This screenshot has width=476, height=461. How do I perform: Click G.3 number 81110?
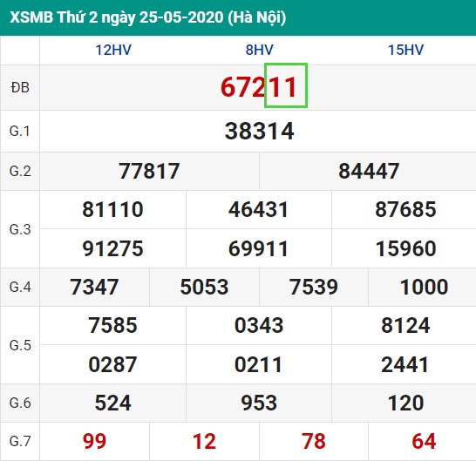(113, 209)
